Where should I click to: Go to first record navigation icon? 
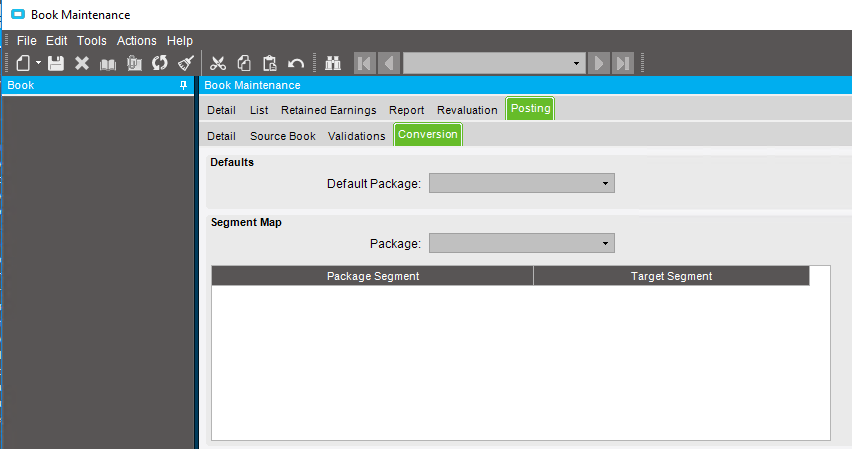click(x=365, y=63)
